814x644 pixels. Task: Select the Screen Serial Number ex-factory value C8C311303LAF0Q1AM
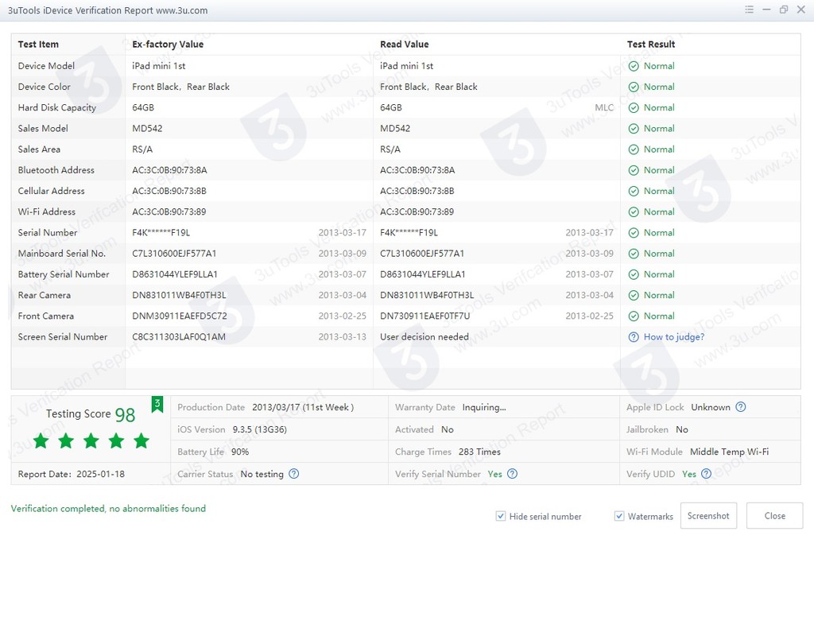(179, 337)
